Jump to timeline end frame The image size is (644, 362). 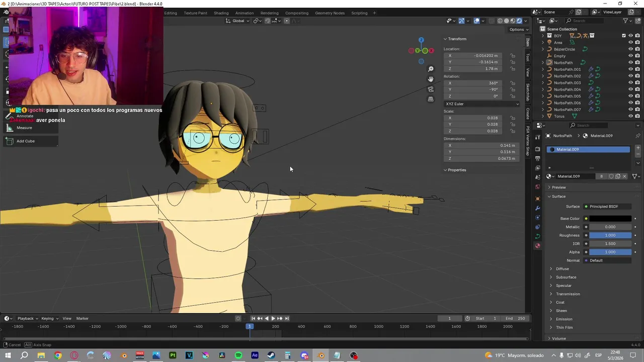(x=287, y=318)
